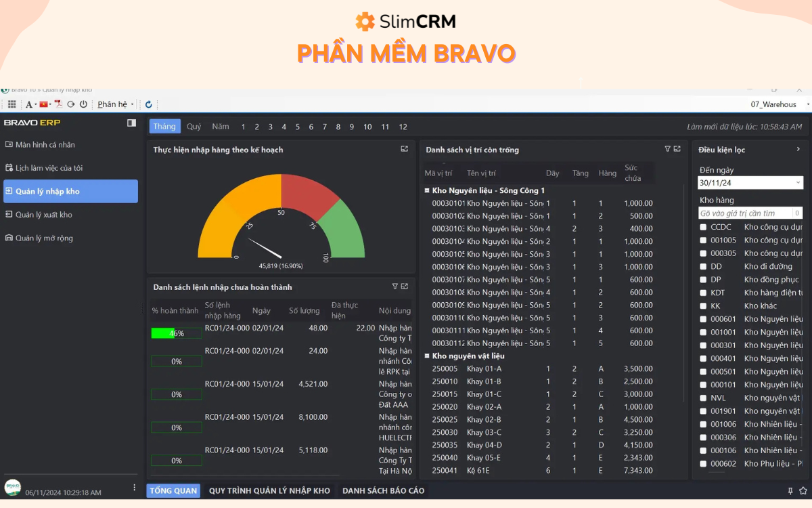Check the KK 'Kho khác' checkbox
Viewport: 812px width, 508px height.
click(x=702, y=305)
